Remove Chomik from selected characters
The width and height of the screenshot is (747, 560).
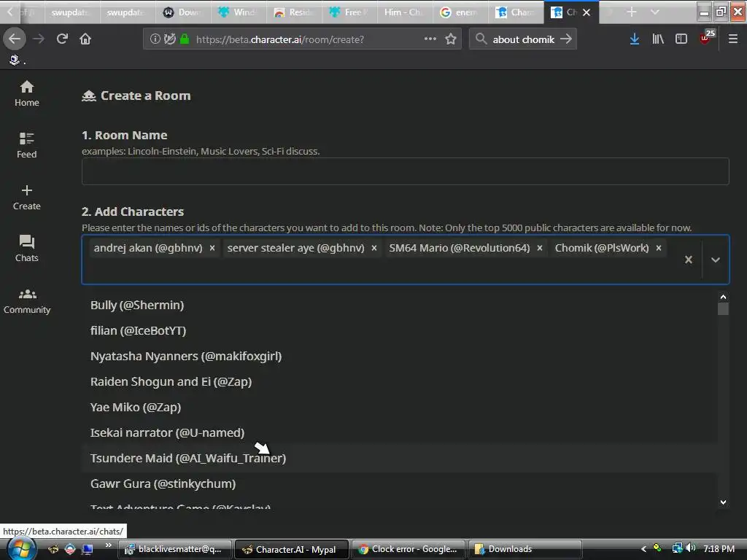659,248
